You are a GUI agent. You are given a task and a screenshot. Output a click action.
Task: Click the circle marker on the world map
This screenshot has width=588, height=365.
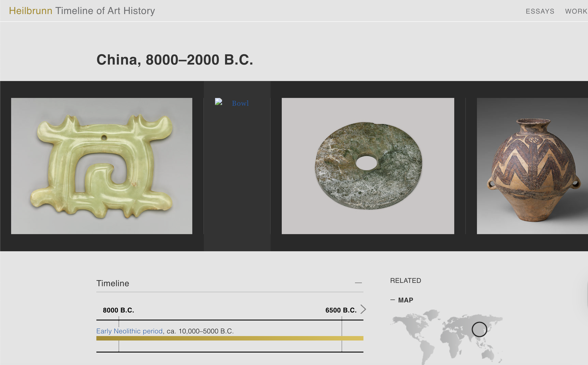click(479, 329)
